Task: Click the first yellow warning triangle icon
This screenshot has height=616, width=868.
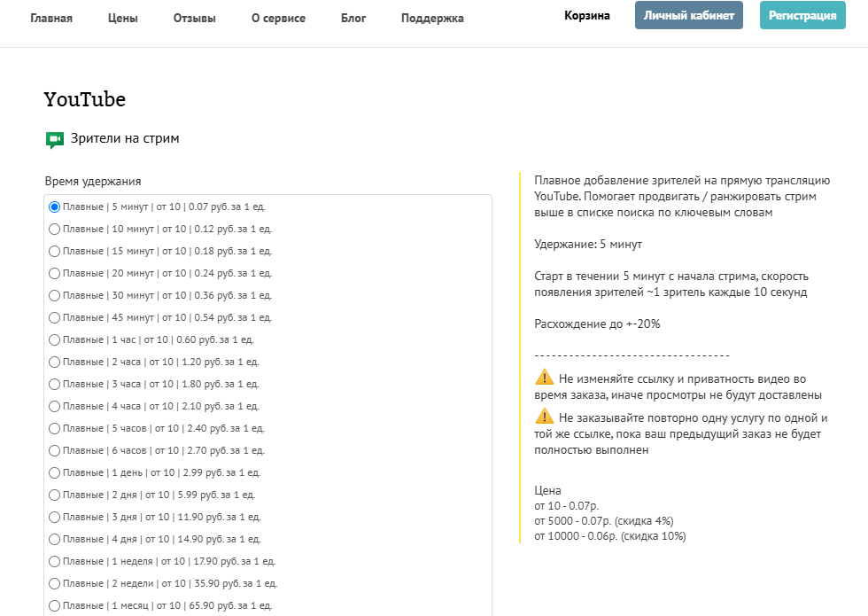Action: pyautogui.click(x=544, y=378)
